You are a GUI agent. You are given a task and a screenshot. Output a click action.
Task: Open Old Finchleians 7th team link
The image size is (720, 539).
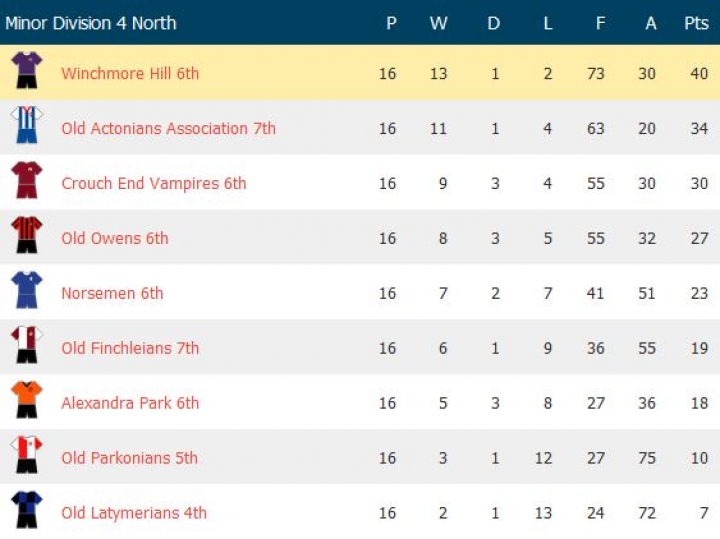tap(130, 348)
